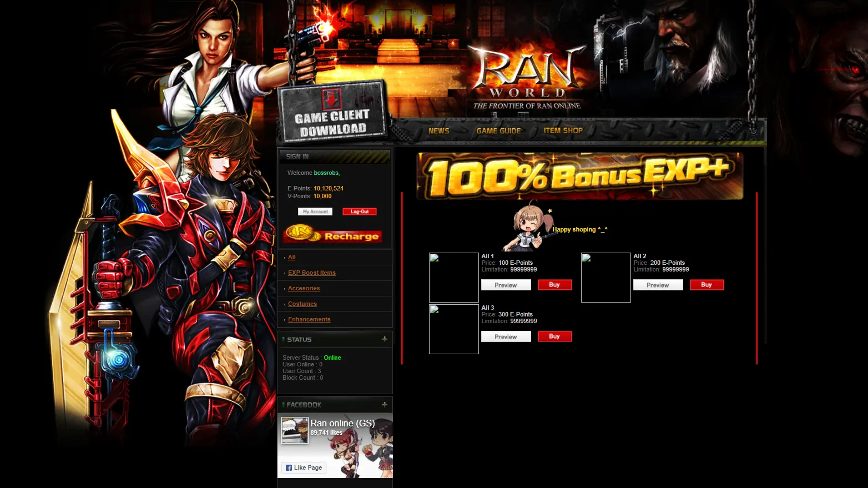Viewport: 868px width, 488px height.
Task: Click the V-Points value 10,000
Action: tap(322, 196)
